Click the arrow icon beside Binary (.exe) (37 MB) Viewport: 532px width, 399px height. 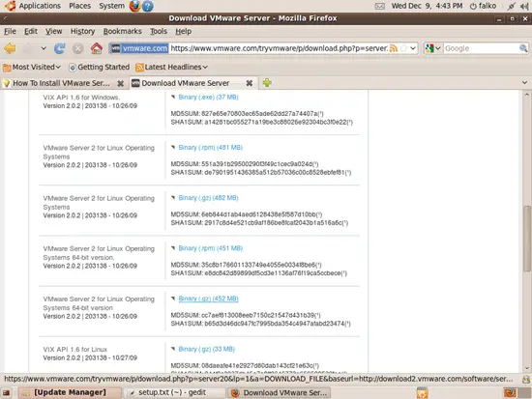pos(173,97)
